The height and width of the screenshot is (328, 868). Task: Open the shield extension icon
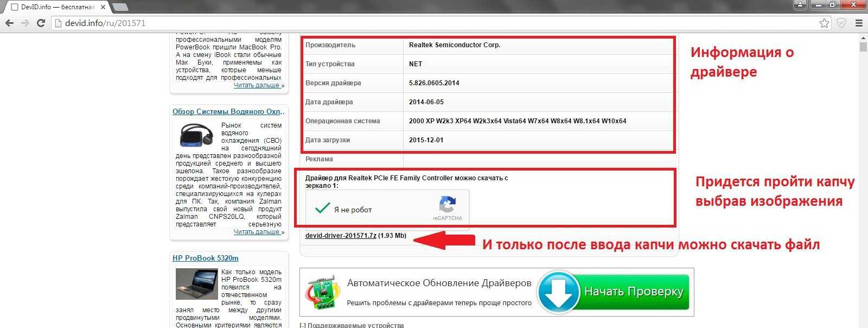(841, 23)
